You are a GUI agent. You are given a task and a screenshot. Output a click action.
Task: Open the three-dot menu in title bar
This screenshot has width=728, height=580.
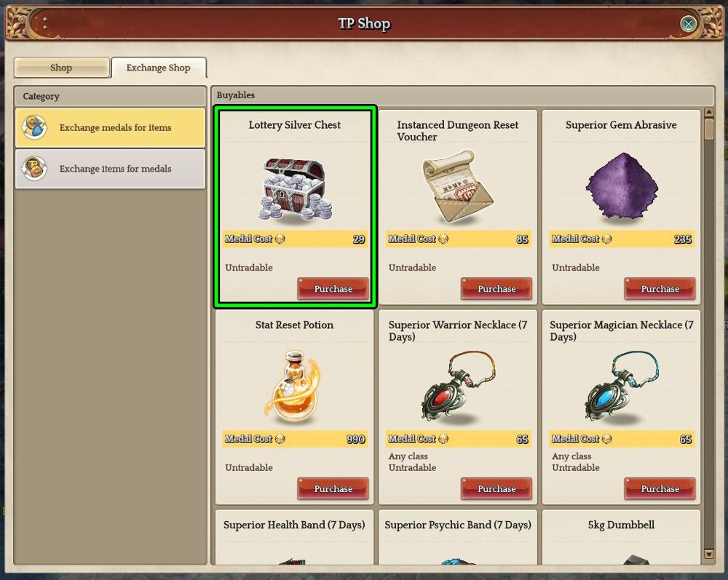45,23
